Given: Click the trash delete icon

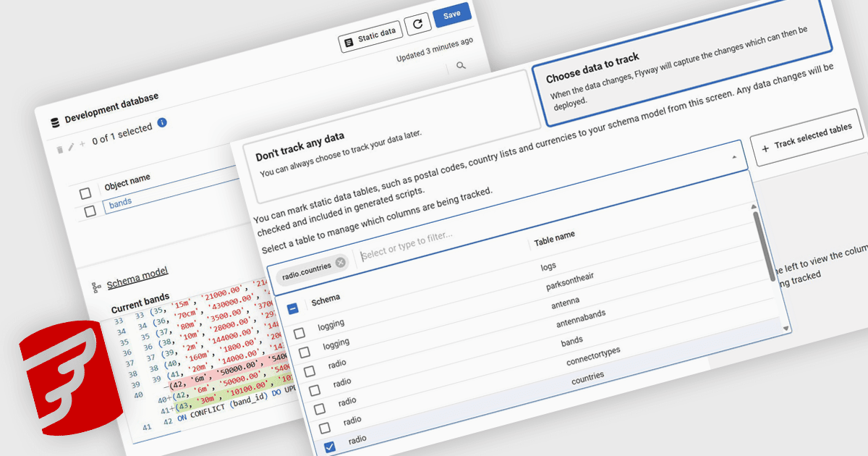Looking at the screenshot, I should (x=60, y=150).
